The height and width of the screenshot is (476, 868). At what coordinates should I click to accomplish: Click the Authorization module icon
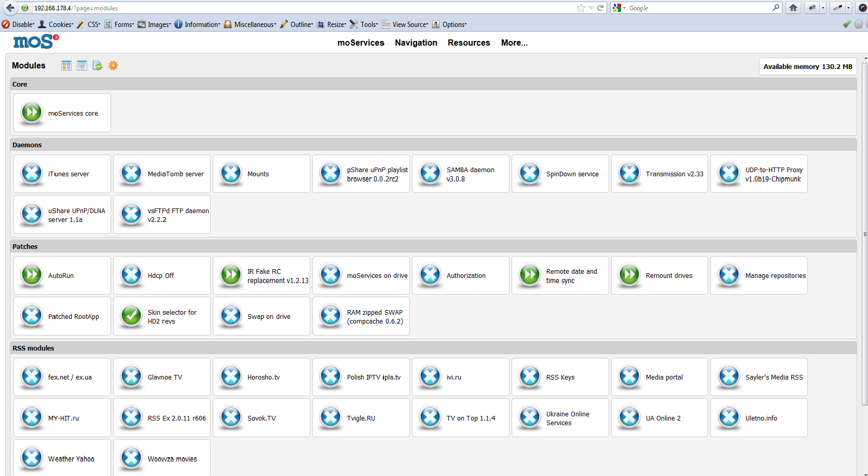430,275
